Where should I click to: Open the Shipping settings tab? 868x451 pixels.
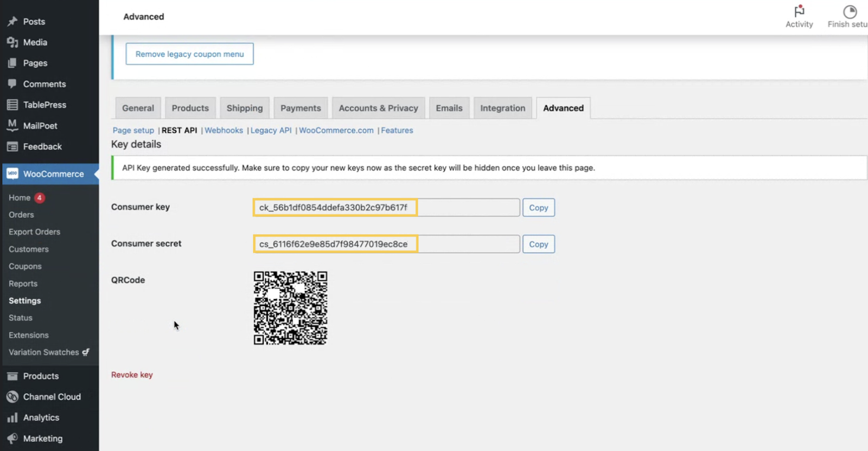[245, 108]
